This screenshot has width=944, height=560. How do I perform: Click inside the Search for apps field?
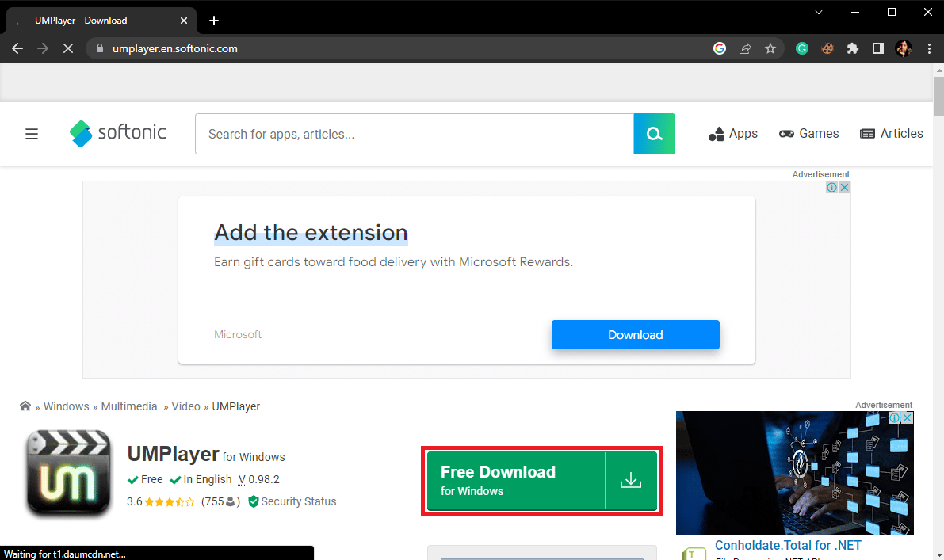click(x=415, y=134)
